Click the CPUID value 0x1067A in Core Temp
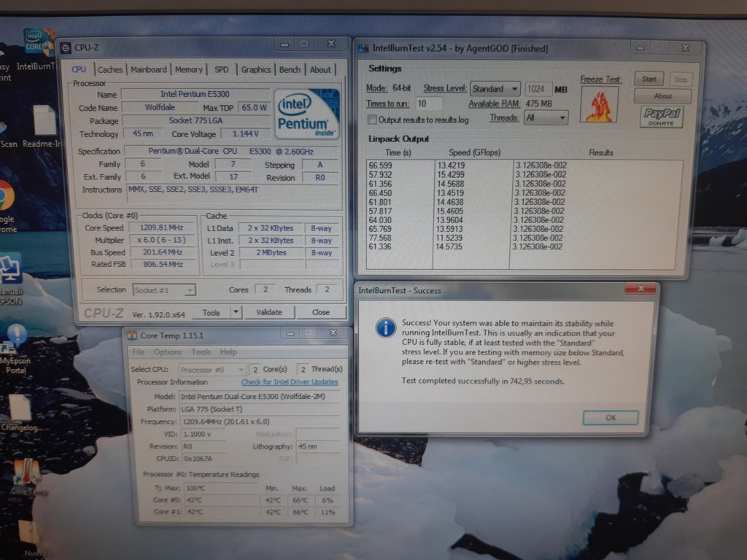 (x=203, y=459)
